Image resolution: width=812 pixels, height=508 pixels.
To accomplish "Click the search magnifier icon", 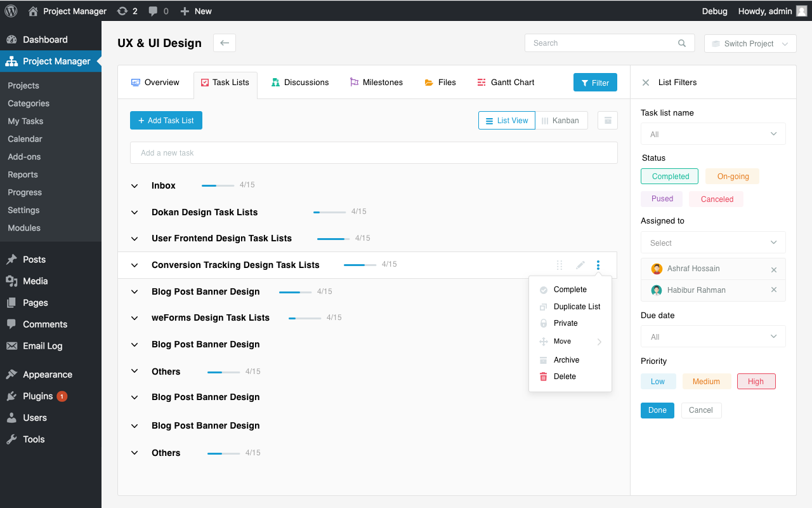I will [x=681, y=43].
